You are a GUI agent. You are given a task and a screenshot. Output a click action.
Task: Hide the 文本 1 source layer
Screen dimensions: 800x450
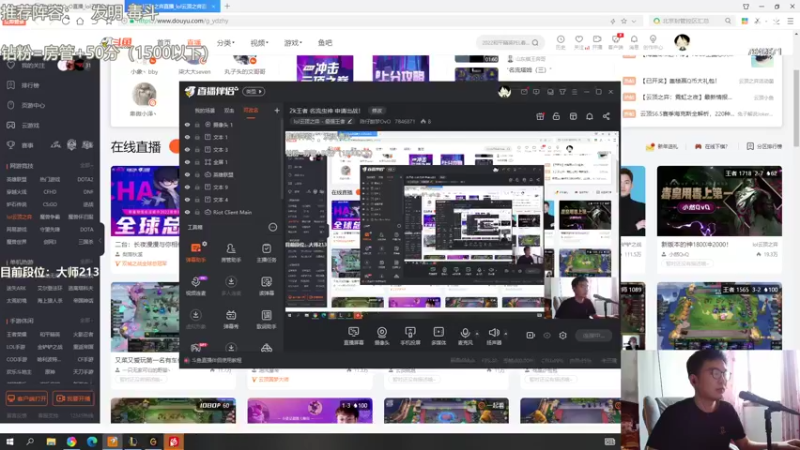coord(187,137)
